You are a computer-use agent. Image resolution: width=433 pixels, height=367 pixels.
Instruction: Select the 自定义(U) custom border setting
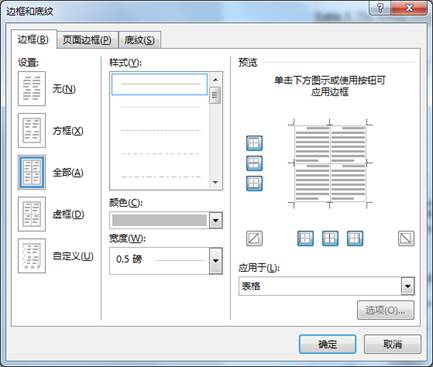32,256
